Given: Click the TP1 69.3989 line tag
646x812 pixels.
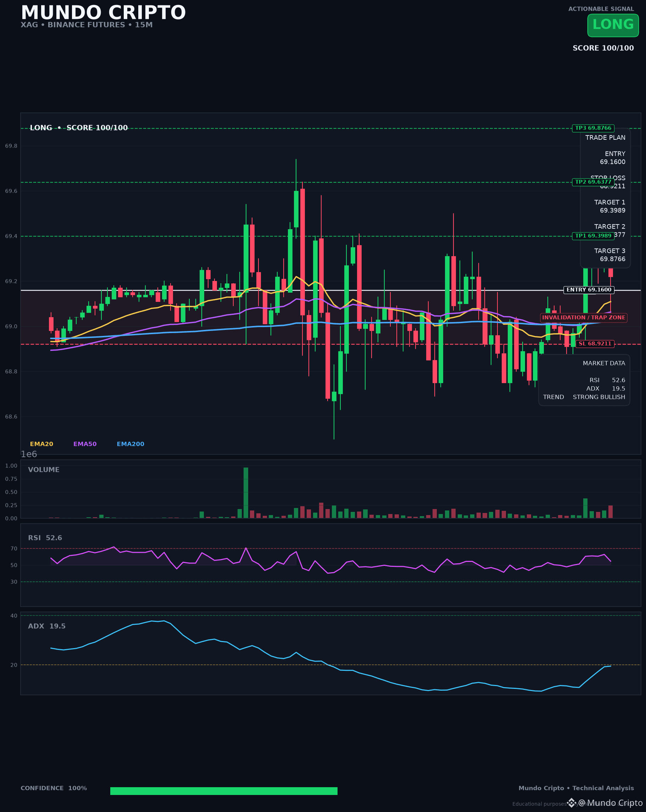Looking at the screenshot, I should tap(593, 236).
